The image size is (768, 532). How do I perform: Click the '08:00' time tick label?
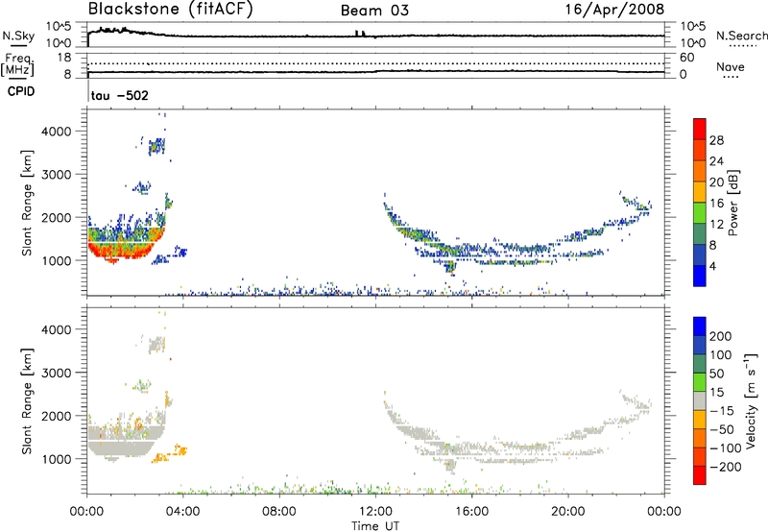(279, 512)
